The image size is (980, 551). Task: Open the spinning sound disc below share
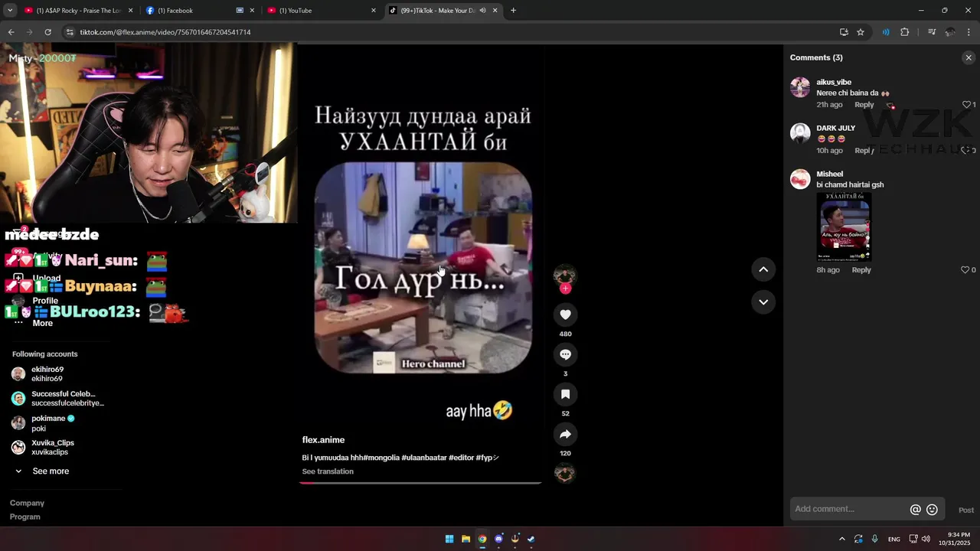(565, 474)
